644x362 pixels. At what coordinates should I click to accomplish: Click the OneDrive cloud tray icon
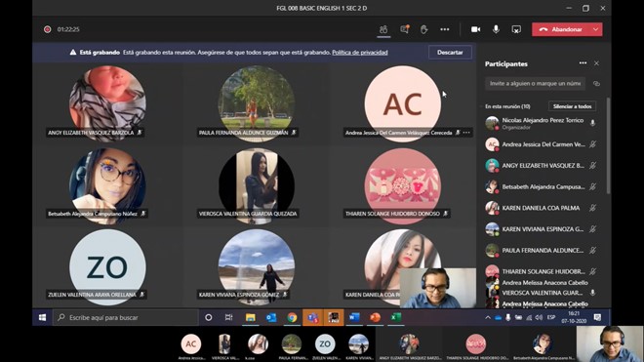[x=498, y=318]
